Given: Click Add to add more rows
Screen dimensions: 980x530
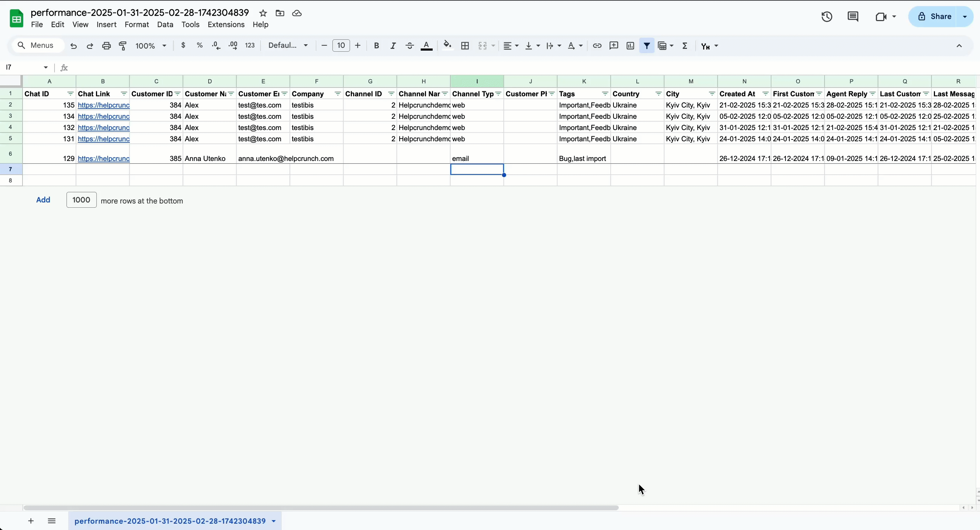Looking at the screenshot, I should pyautogui.click(x=43, y=200).
